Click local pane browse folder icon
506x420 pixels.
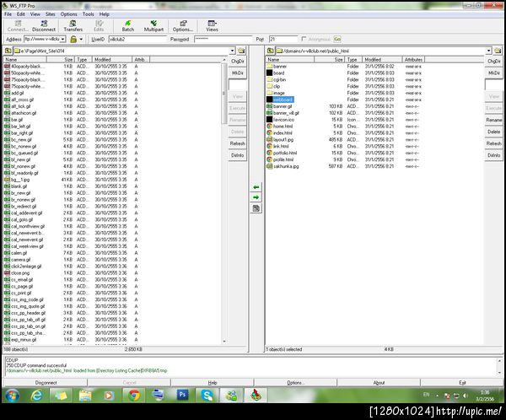coord(241,51)
